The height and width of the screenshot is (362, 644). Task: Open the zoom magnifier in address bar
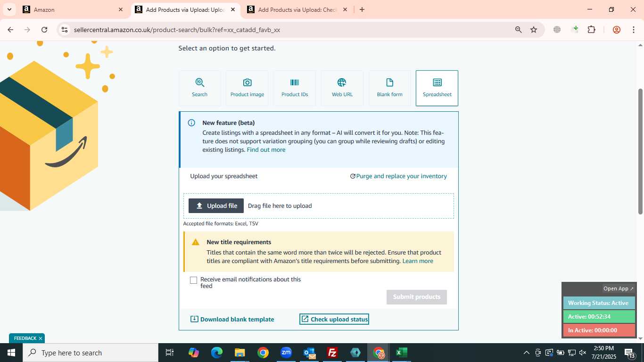(519, 30)
